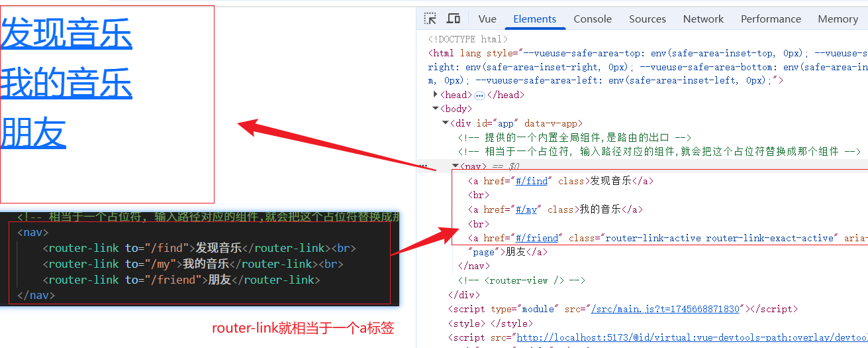The width and height of the screenshot is (868, 348).
Task: Select the 占位符 comment line in Elements
Action: (x=659, y=152)
